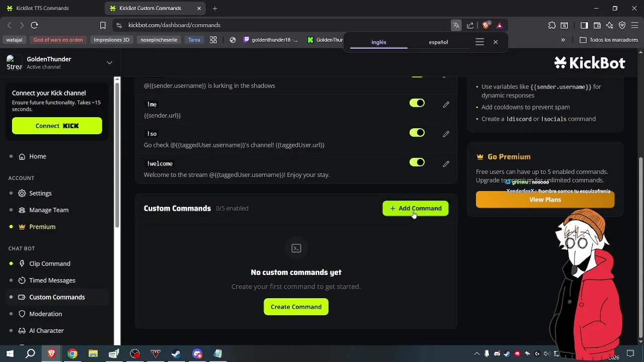This screenshot has width=644, height=362.
Task: Open the translate popup options menu
Action: pyautogui.click(x=479, y=42)
